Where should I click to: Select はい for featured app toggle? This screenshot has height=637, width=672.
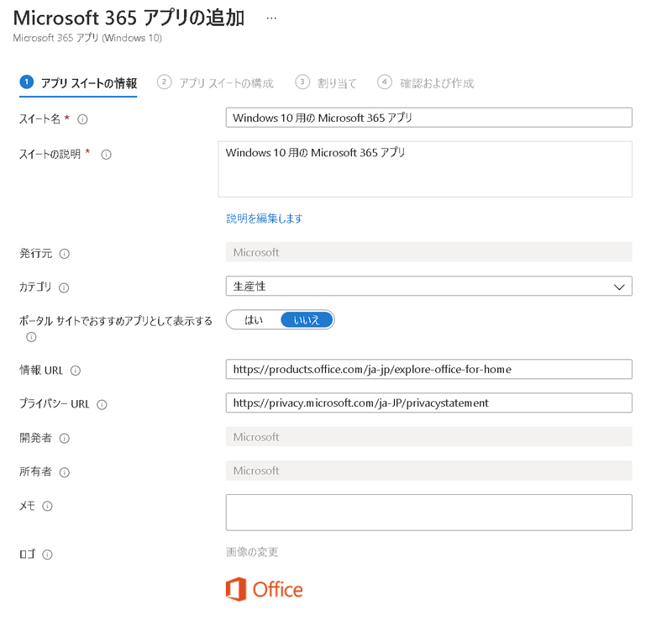tap(254, 320)
